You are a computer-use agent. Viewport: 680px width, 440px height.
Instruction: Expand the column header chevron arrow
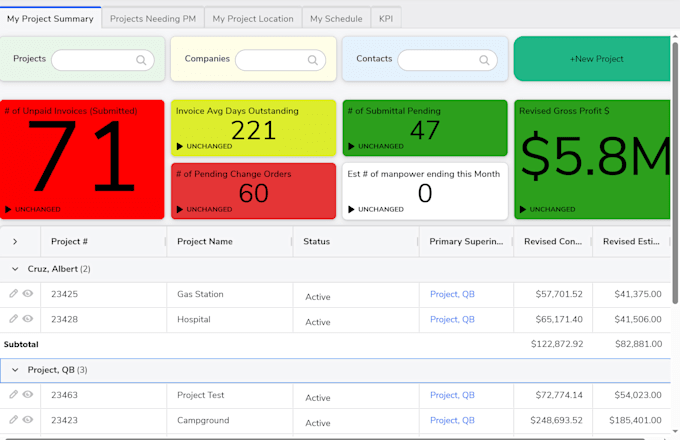point(15,241)
